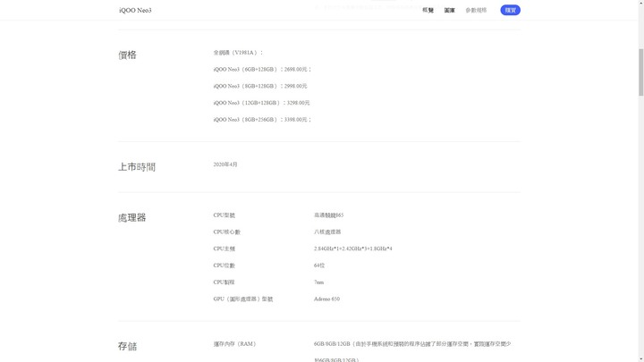Click the CPU製程 label
This screenshot has width=644, height=362.
tap(224, 282)
